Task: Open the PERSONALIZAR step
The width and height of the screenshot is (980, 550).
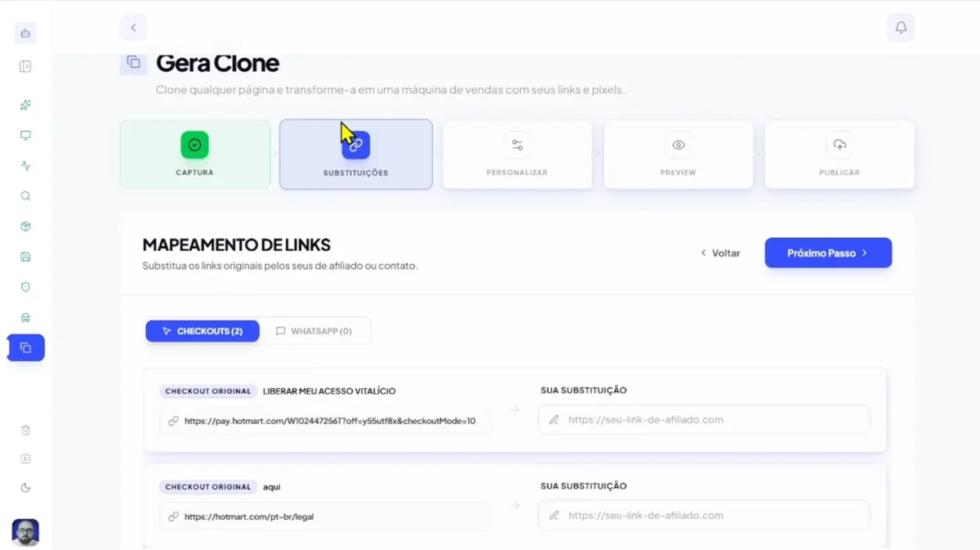Action: coord(517,154)
